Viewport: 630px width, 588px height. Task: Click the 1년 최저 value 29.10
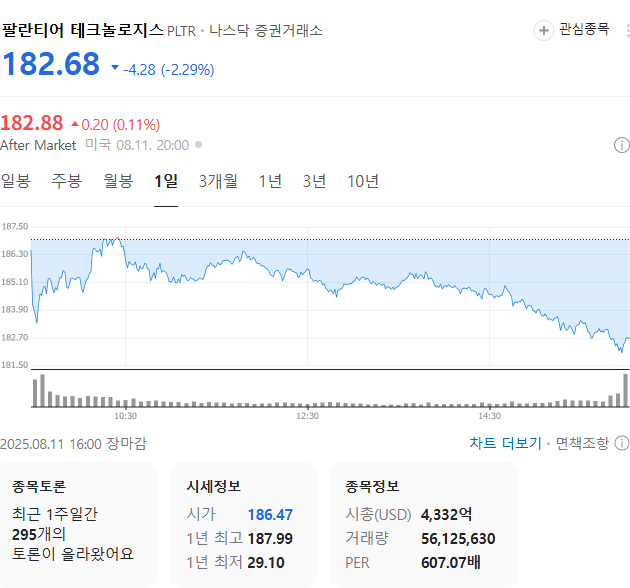pyautogui.click(x=266, y=563)
